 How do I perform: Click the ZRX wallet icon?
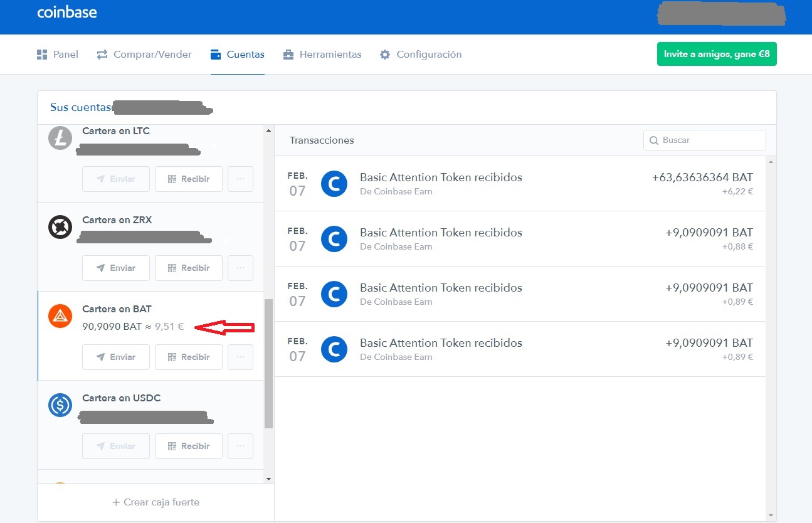(60, 227)
